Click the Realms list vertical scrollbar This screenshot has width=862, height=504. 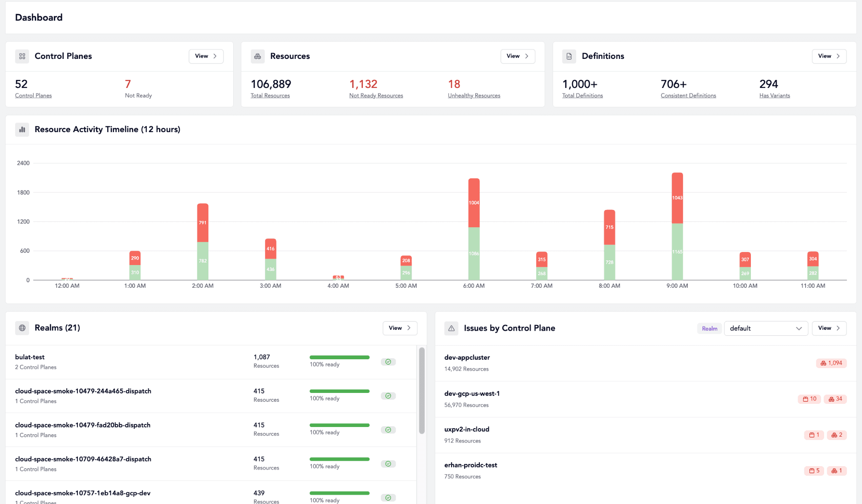pos(422,390)
